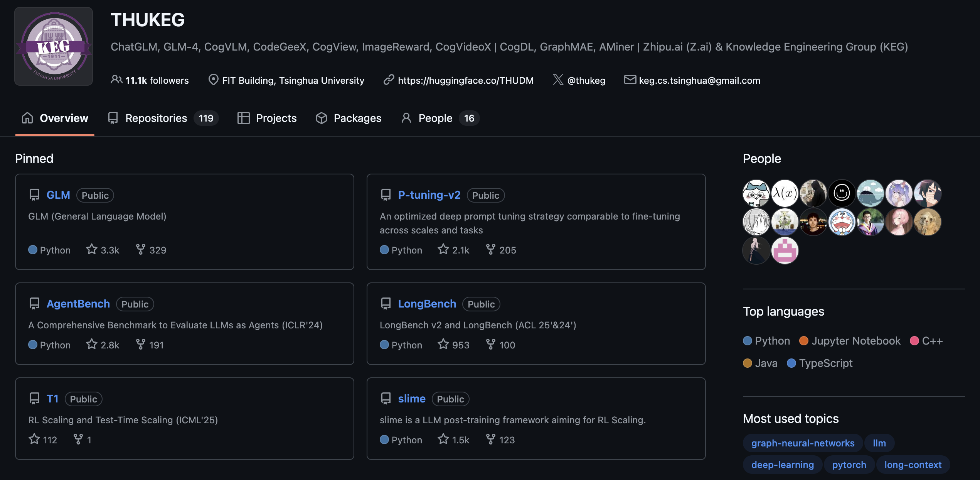Image resolution: width=980 pixels, height=480 pixels.
Task: View P-tuning-v2 stars 2.1k
Action: click(454, 250)
